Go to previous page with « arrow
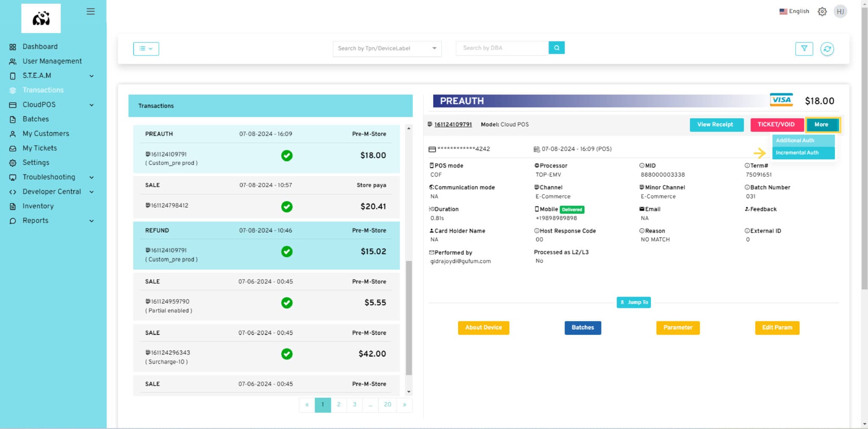The image size is (868, 429). click(307, 405)
